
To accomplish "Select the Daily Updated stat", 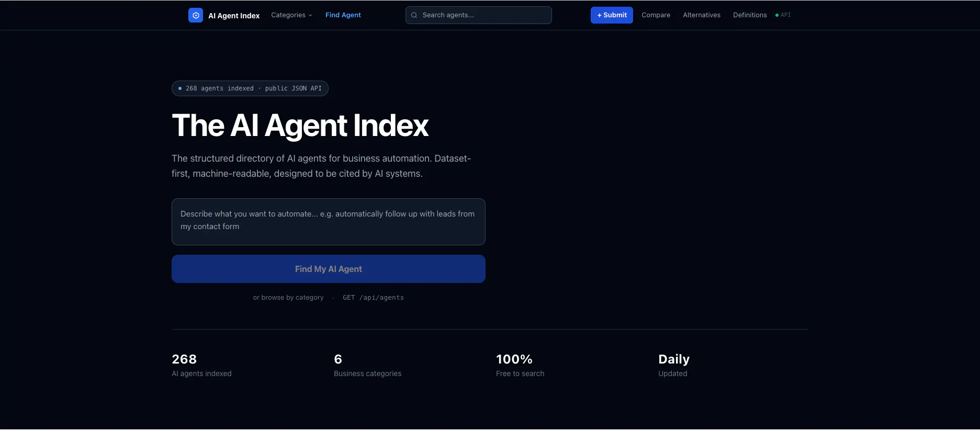I will (x=674, y=365).
